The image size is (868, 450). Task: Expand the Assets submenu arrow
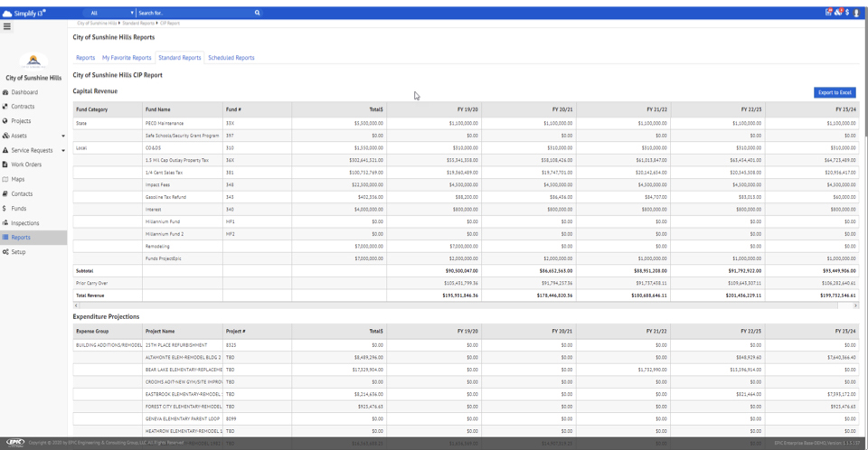click(x=62, y=136)
